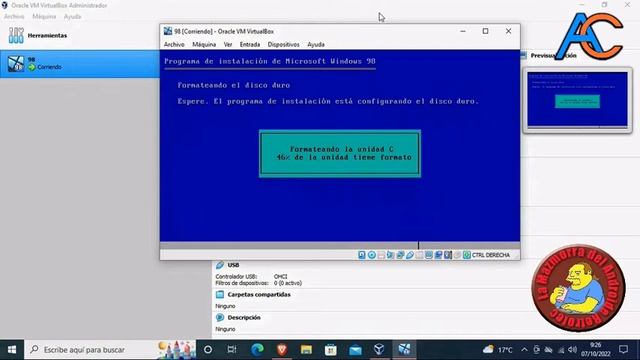Image resolution: width=640 pixels, height=360 pixels.
Task: Click the taskbar search box
Action: pyautogui.click(x=110, y=350)
